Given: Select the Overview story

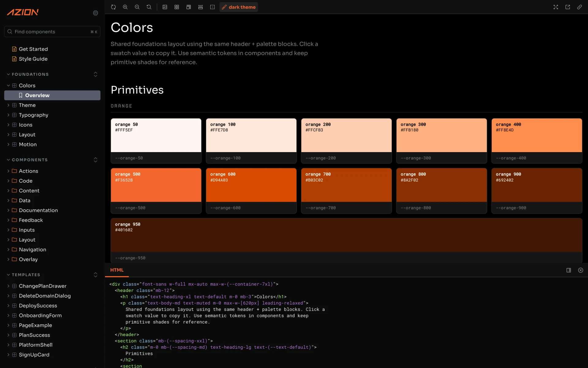Looking at the screenshot, I should coord(52,95).
